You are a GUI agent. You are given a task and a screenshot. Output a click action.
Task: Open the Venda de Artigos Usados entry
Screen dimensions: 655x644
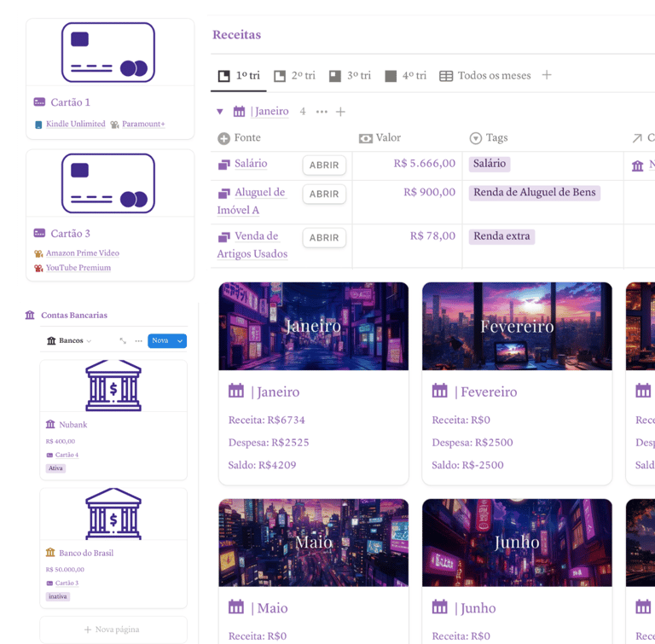coord(252,245)
